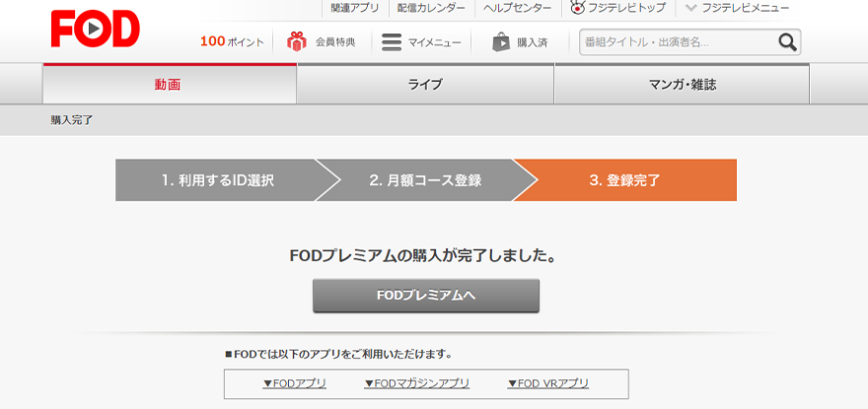Click the FOD logo
The image size is (868, 409).
(96, 29)
